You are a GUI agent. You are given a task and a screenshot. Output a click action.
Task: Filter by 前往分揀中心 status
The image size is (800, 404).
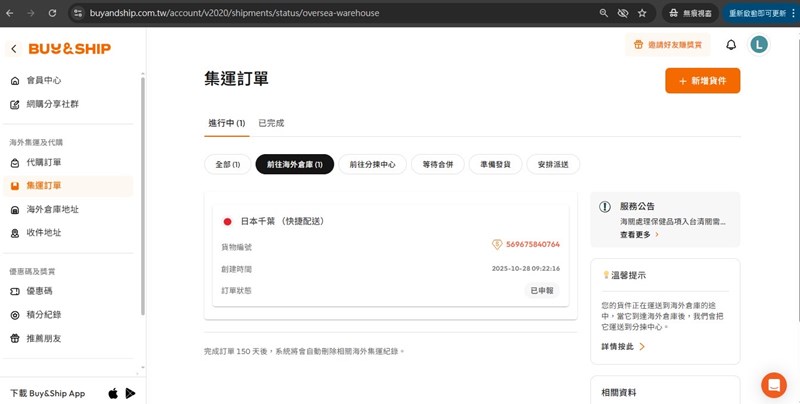pyautogui.click(x=372, y=164)
